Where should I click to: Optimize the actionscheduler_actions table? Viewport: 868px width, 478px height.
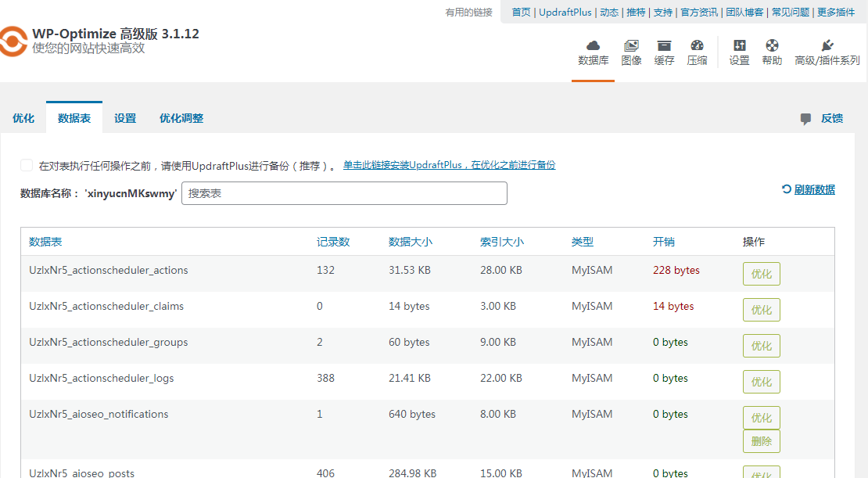pos(761,274)
